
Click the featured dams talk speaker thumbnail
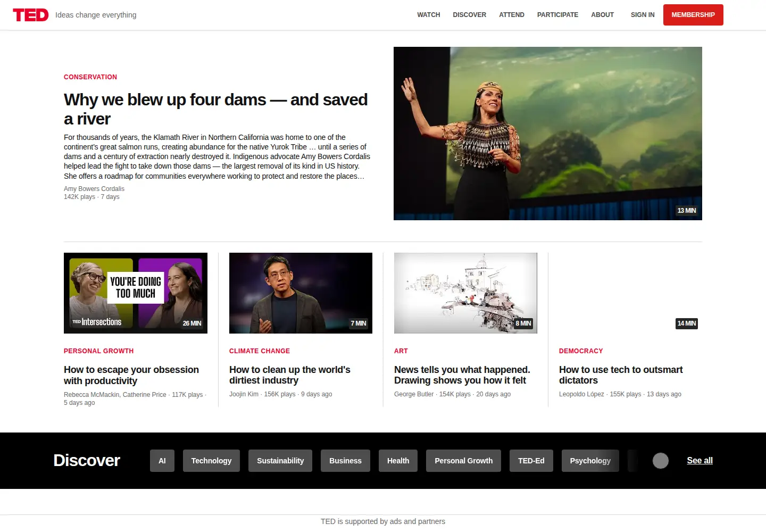pyautogui.click(x=548, y=134)
